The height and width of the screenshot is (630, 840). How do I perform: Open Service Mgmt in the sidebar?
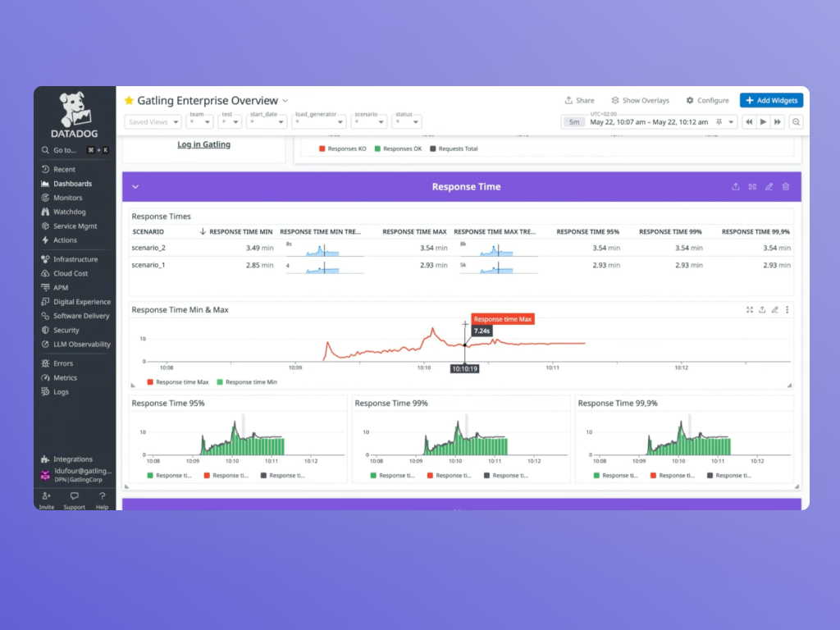(75, 226)
